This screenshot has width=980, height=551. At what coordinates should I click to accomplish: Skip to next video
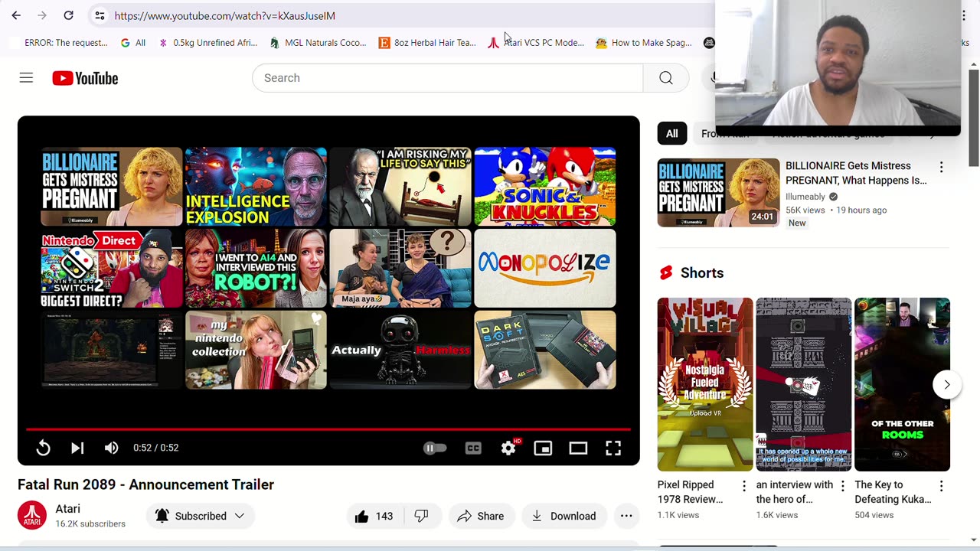point(77,448)
